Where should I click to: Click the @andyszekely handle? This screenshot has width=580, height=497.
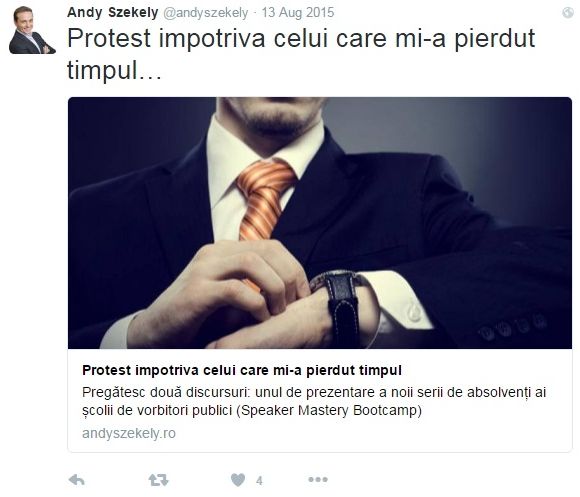pos(206,13)
